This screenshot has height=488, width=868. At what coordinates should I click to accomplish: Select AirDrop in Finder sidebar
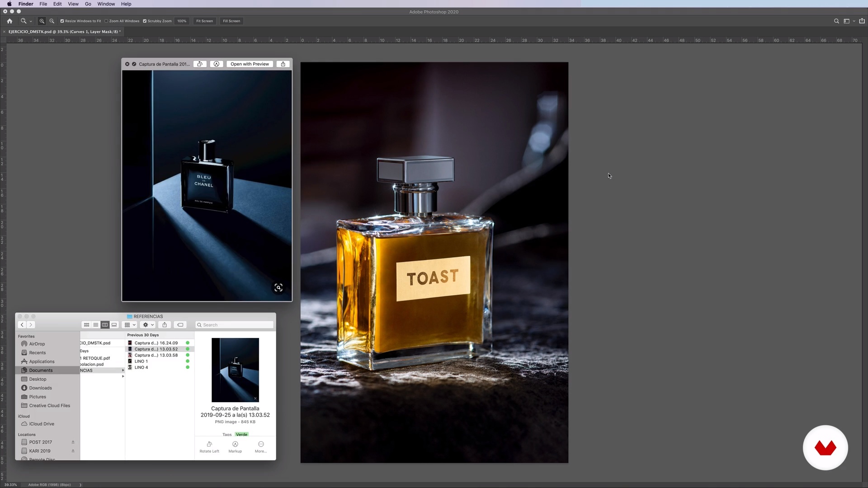click(47, 344)
